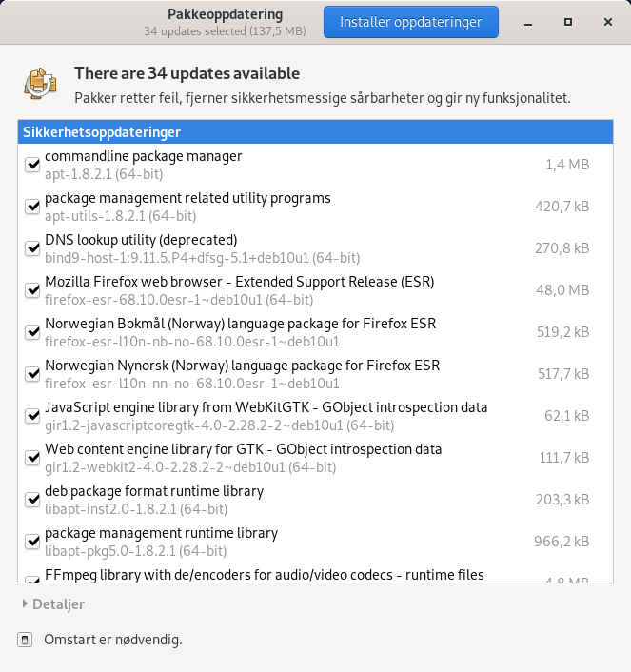Close the Pakkeoppdatering window

[x=603, y=21]
